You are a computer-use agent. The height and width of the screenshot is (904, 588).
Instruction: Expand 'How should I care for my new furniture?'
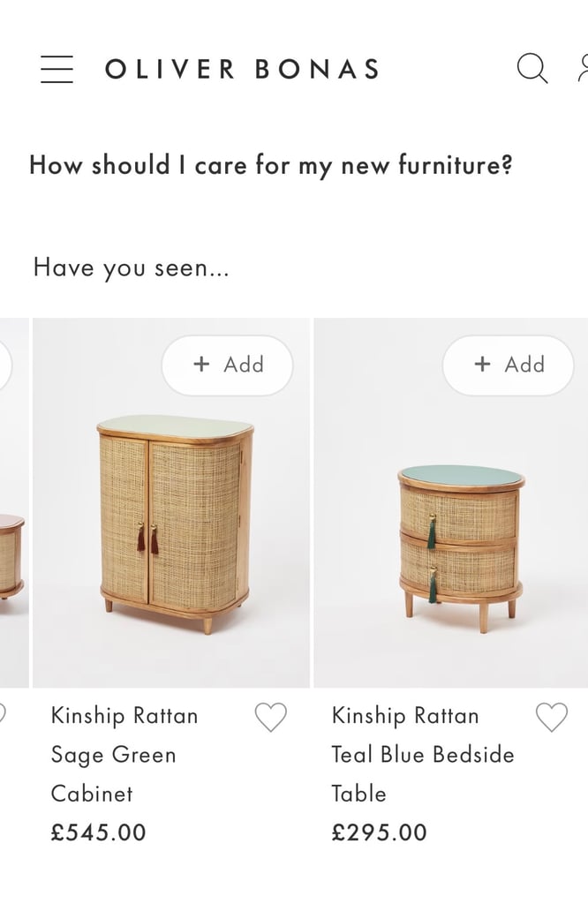point(271,165)
